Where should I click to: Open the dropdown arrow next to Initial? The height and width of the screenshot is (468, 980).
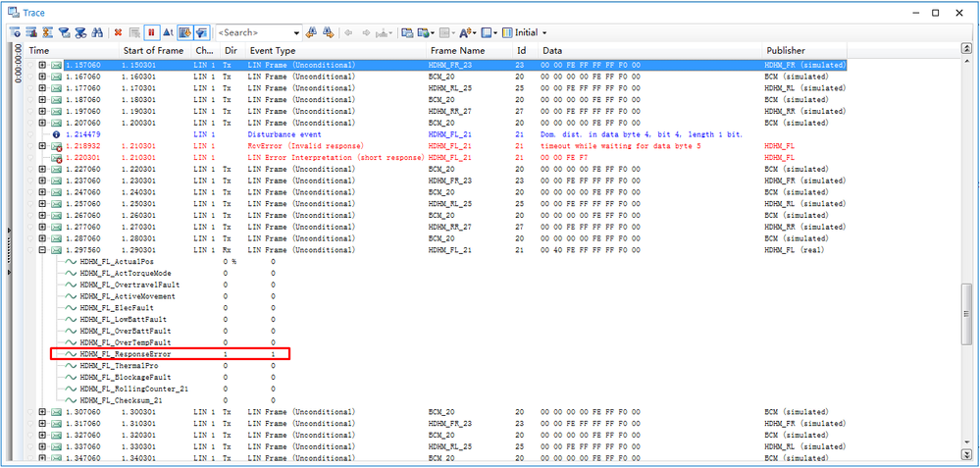point(545,32)
